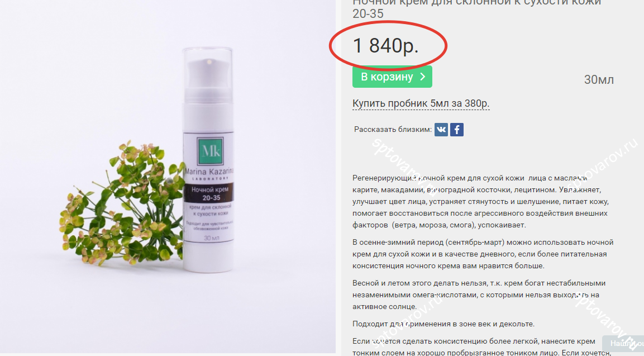Viewport: 644px width, 356px height.
Task: Click the paragraph starting 'В осенне-зимний период'
Action: pyautogui.click(x=483, y=254)
